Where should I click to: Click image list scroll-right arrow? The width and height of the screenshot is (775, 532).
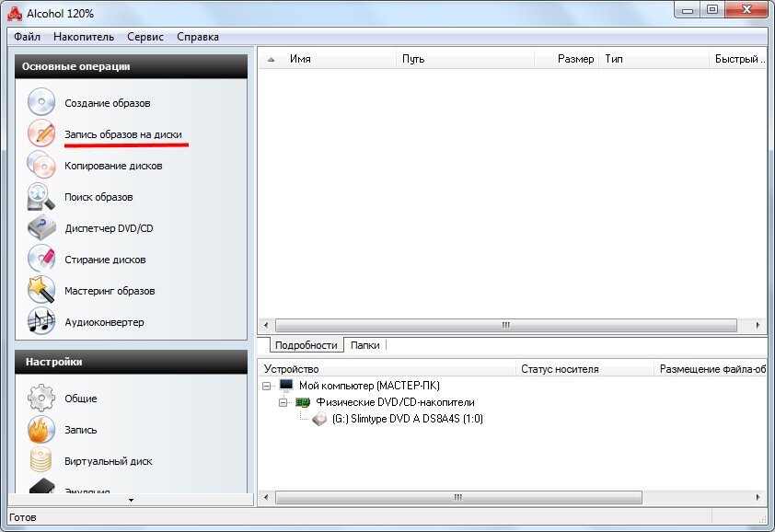(758, 325)
